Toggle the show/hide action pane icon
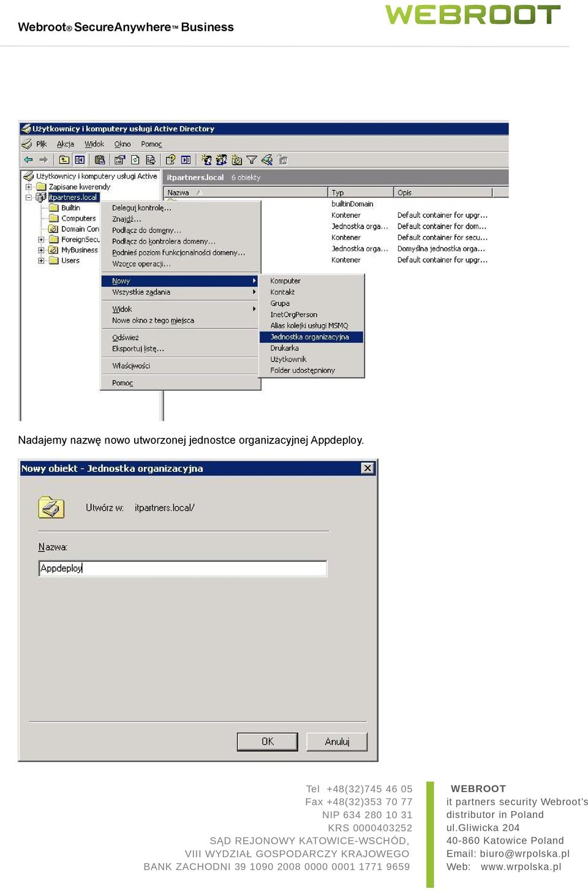 coord(186,160)
